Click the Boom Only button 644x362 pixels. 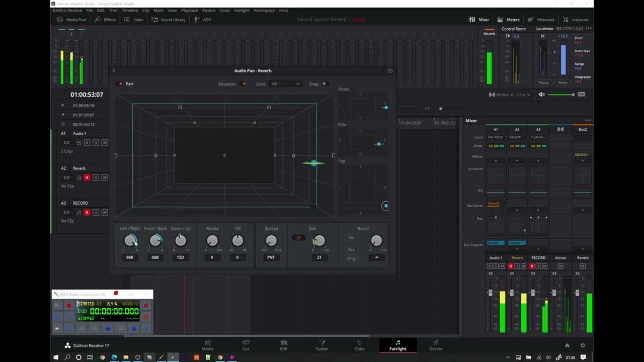[x=351, y=258]
